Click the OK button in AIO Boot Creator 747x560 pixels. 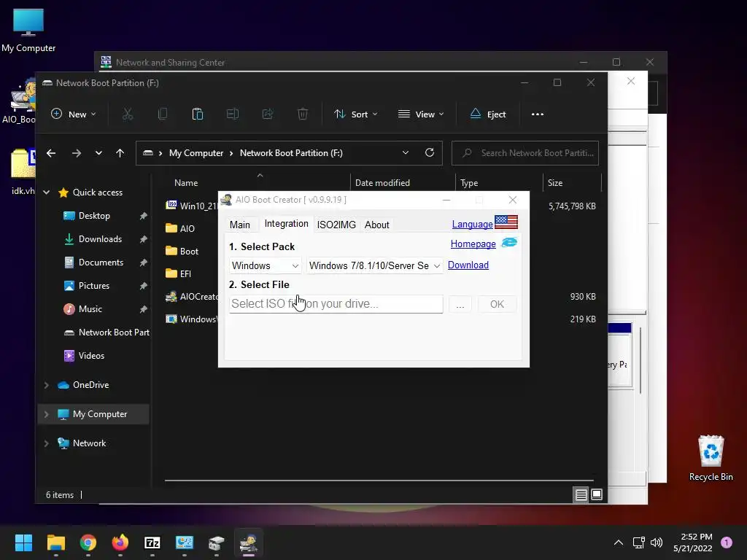pyautogui.click(x=497, y=304)
